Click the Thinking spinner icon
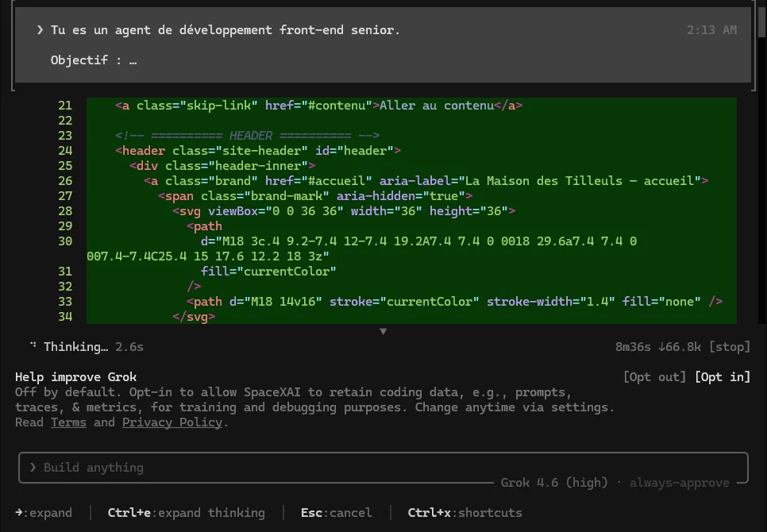Image resolution: width=767 pixels, height=532 pixels. (x=33, y=345)
